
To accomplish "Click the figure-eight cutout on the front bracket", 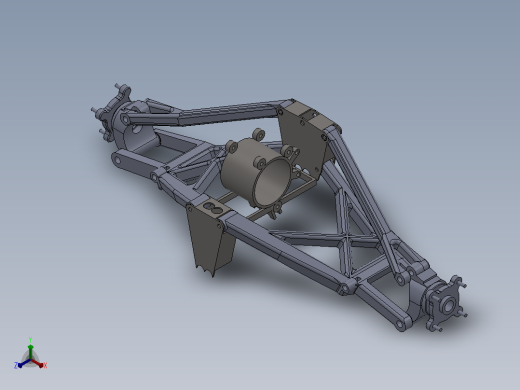I will [x=213, y=208].
